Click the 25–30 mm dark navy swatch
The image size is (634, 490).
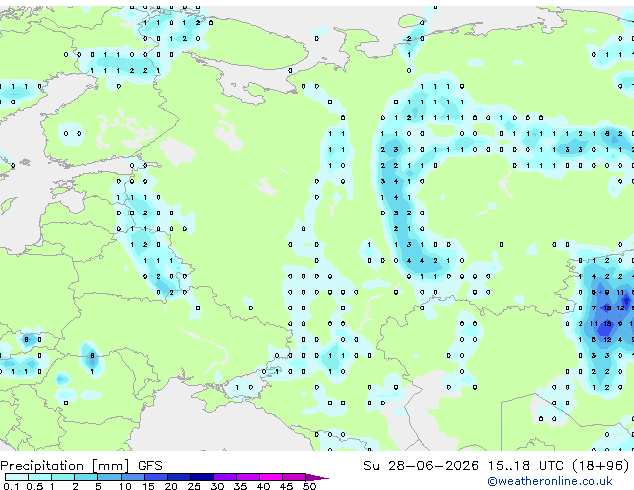(201, 477)
